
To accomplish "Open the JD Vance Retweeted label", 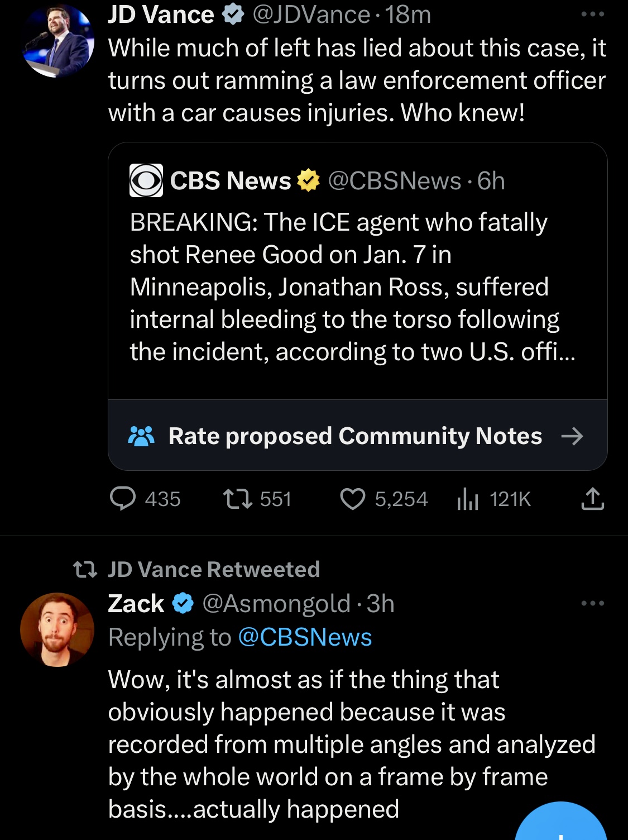I will (213, 569).
